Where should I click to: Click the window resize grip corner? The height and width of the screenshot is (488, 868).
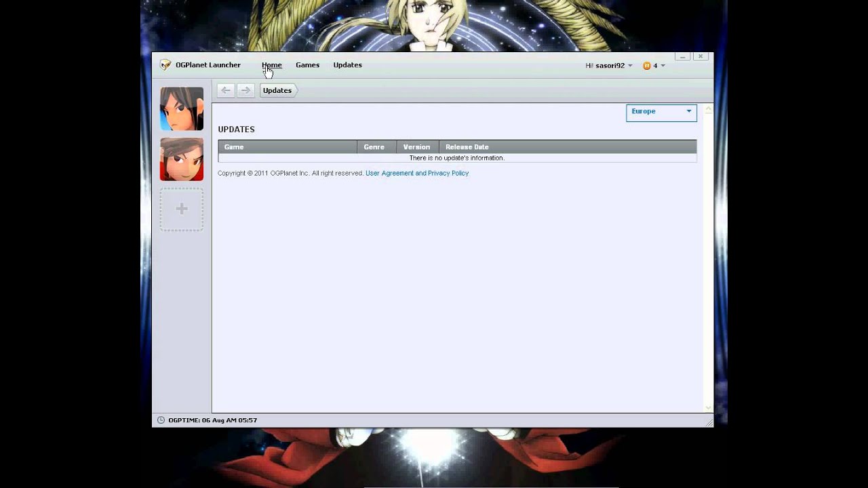pyautogui.click(x=709, y=423)
